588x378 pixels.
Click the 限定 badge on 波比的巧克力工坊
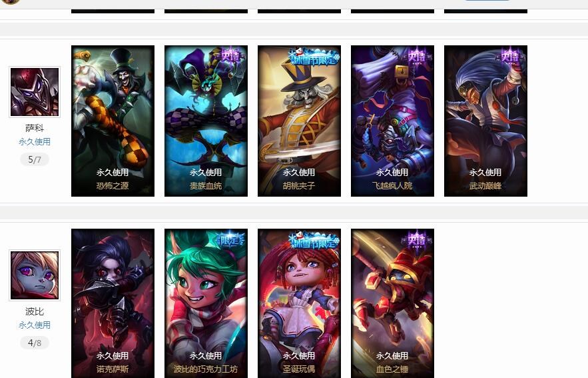pos(230,239)
